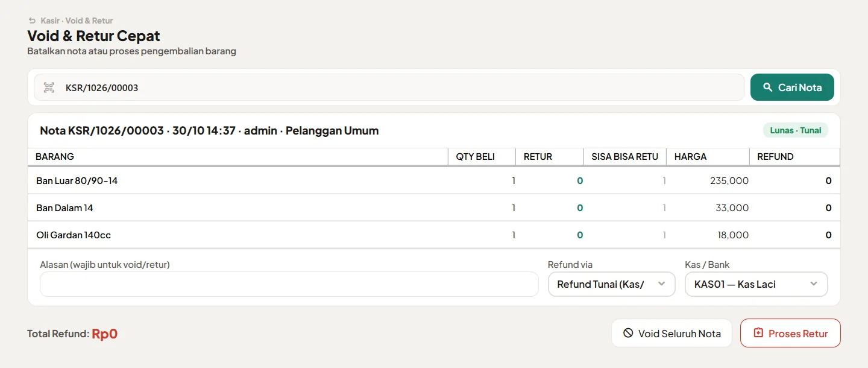The width and height of the screenshot is (868, 368).
Task: Click the back arrow icon beside Kasir breadcrumb
Action: [32, 21]
